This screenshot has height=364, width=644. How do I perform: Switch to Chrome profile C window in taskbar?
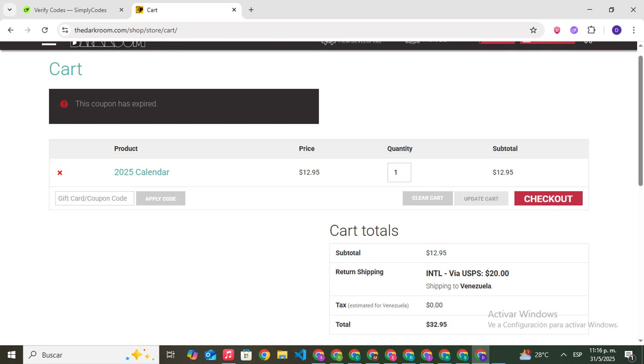[355, 355]
